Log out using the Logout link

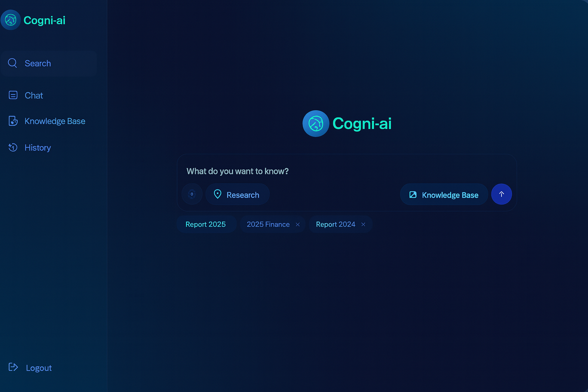click(39, 368)
